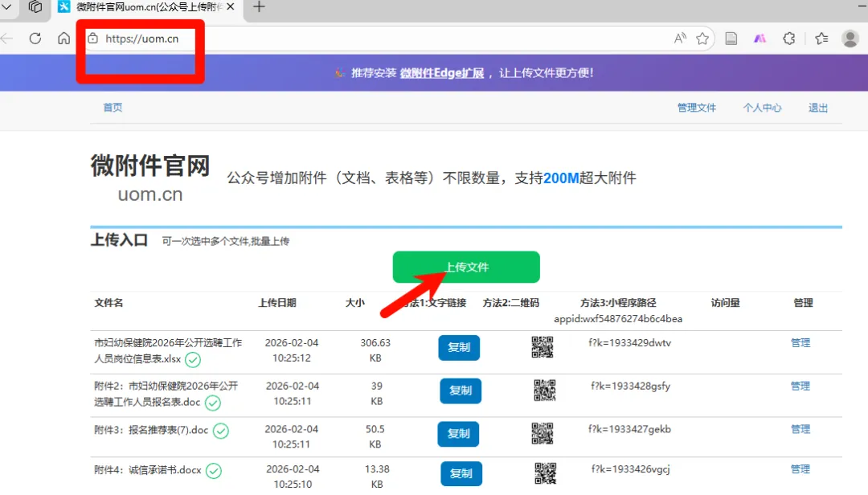
Task: Open QR code for 附件4 诚信承诺书
Action: click(x=545, y=473)
